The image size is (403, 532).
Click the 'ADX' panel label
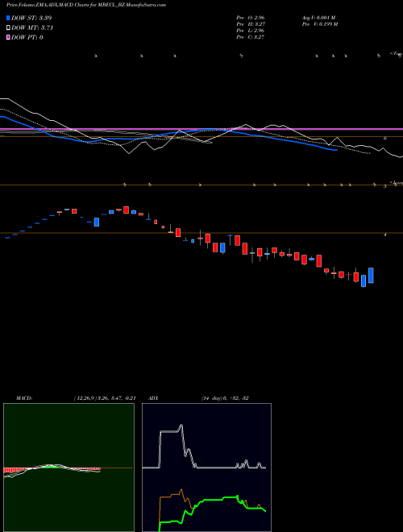click(152, 398)
